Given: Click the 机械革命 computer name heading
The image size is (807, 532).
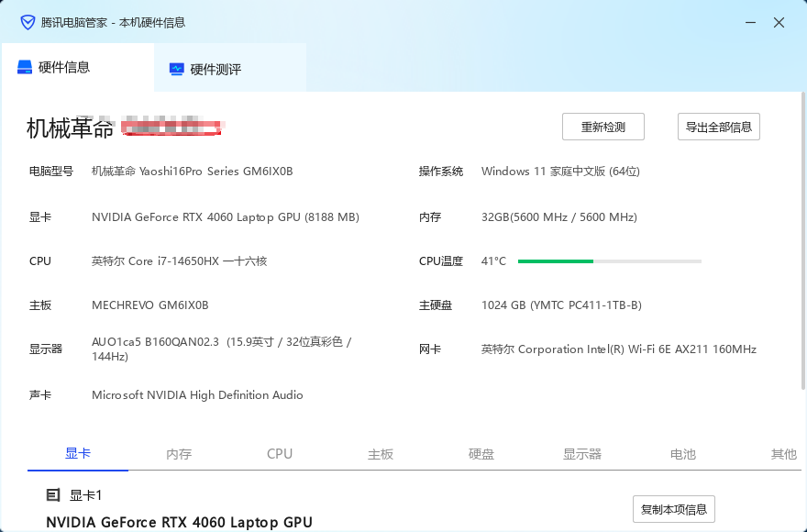Looking at the screenshot, I should coord(70,127).
